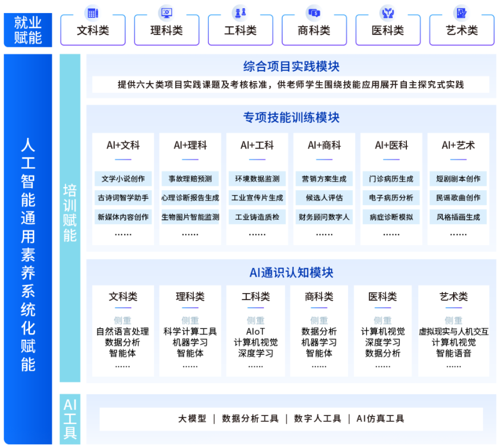Click 大模型 in the AI工具 bar
The height and width of the screenshot is (448, 501).
click(x=192, y=419)
